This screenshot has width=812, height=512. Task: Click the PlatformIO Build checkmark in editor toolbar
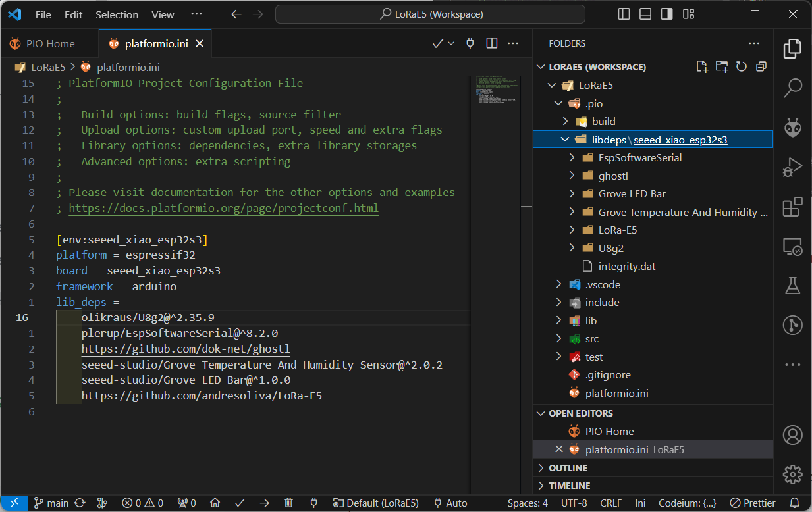click(x=438, y=43)
